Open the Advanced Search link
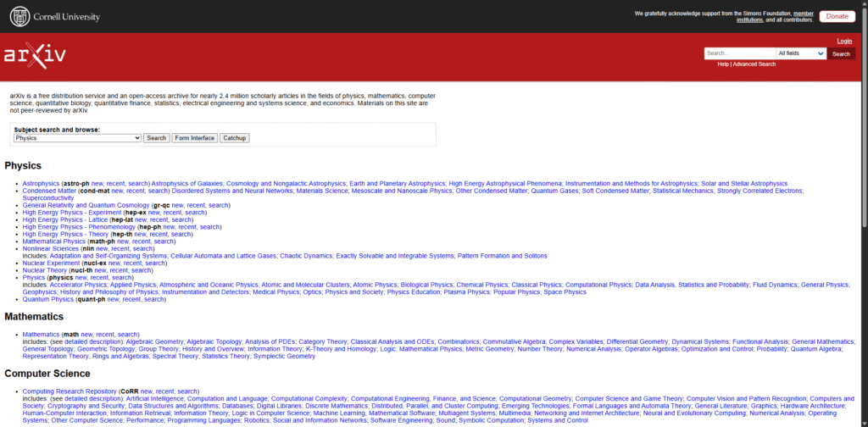 pos(754,64)
